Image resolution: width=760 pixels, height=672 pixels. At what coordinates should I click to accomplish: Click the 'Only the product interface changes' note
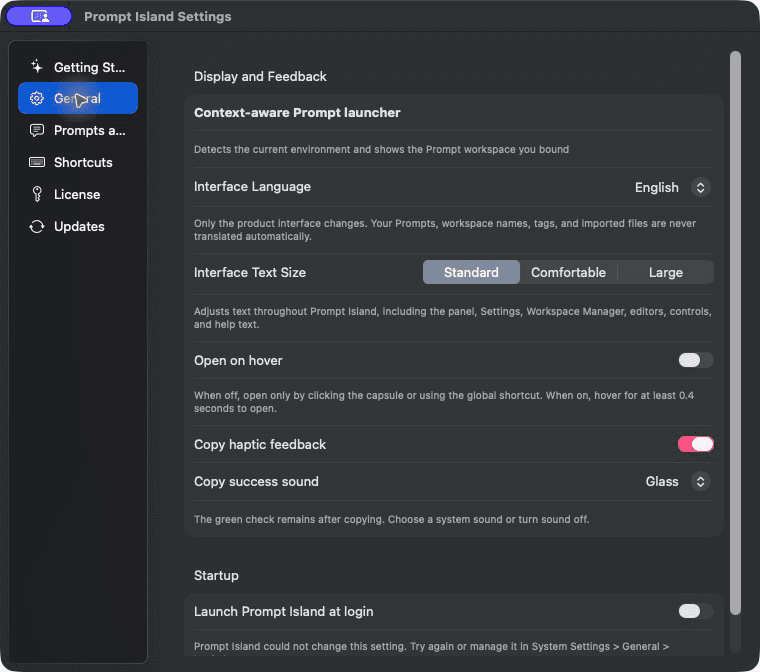(445, 230)
